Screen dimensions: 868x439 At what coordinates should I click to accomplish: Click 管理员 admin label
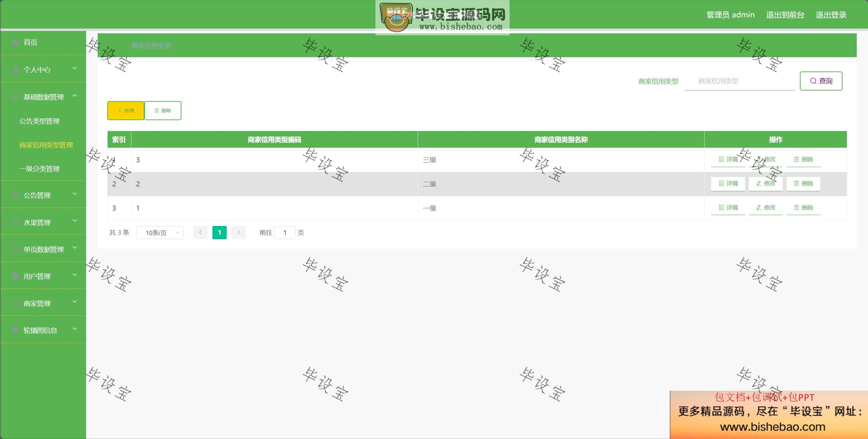pos(730,15)
